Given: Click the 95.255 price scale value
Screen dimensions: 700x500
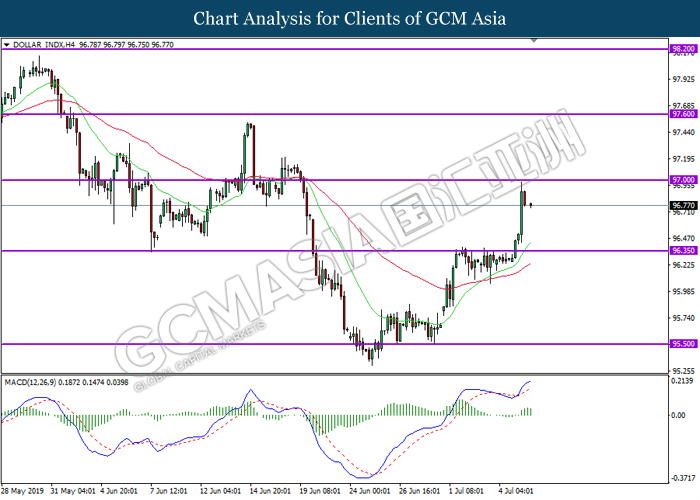Looking at the screenshot, I should click(684, 371).
